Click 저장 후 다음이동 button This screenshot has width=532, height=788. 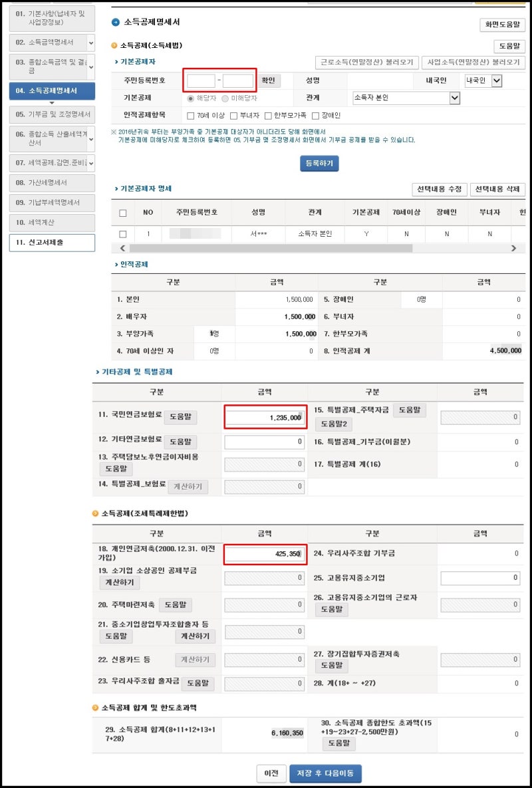click(x=325, y=773)
